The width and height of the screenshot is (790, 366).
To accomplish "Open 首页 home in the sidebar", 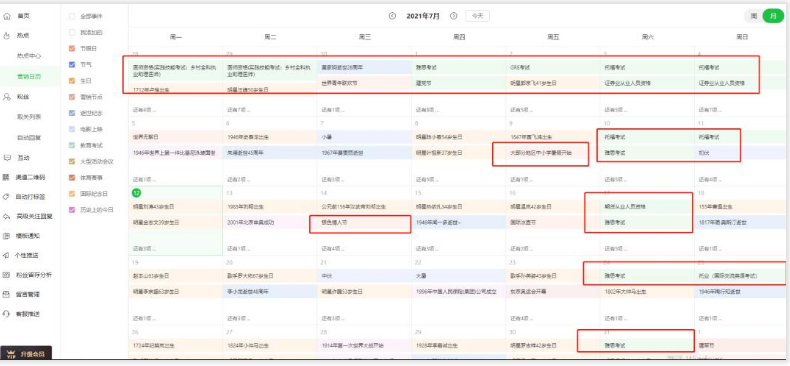I will [x=23, y=16].
